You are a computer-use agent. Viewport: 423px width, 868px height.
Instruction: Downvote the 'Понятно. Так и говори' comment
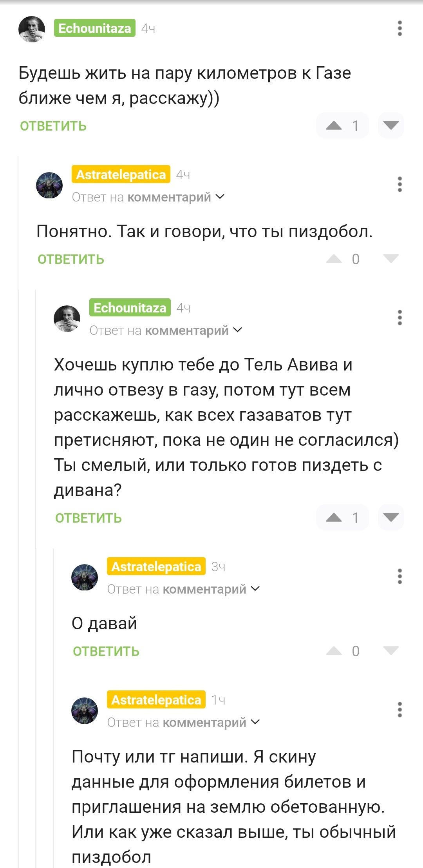tap(391, 259)
